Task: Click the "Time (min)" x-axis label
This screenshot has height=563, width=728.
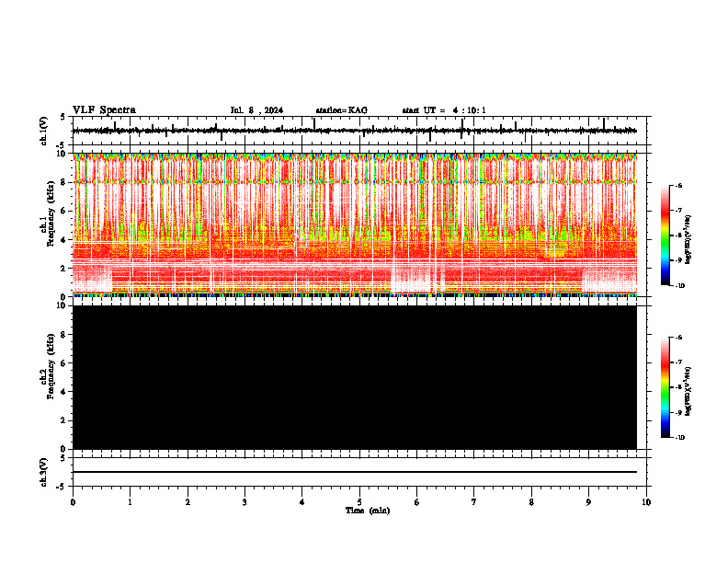Action: tap(368, 511)
